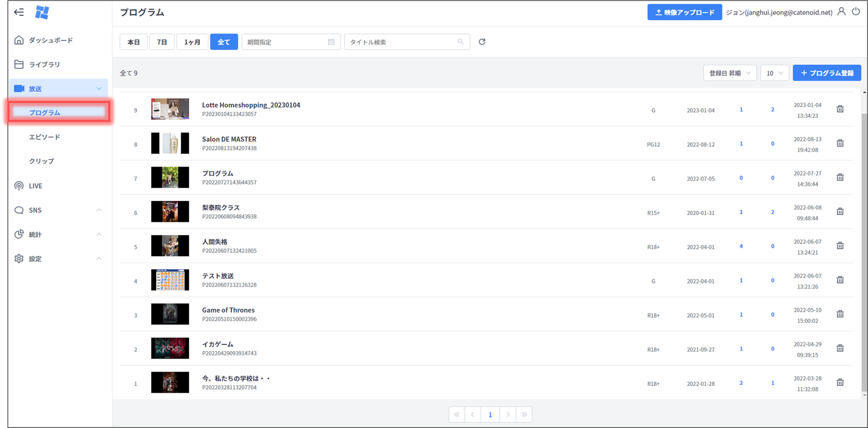Click trash icon for Game of Thrones
The height and width of the screenshot is (428, 868).
(x=840, y=314)
